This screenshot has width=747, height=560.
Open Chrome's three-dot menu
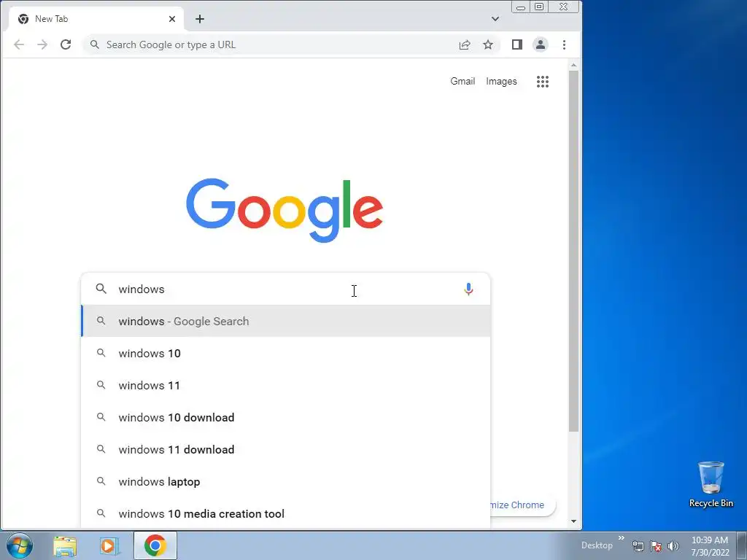coord(564,44)
